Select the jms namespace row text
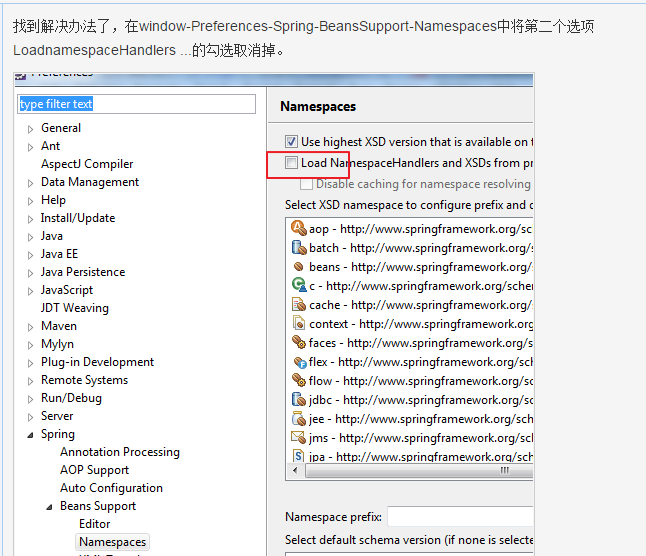The height and width of the screenshot is (556, 646). pyautogui.click(x=421, y=438)
